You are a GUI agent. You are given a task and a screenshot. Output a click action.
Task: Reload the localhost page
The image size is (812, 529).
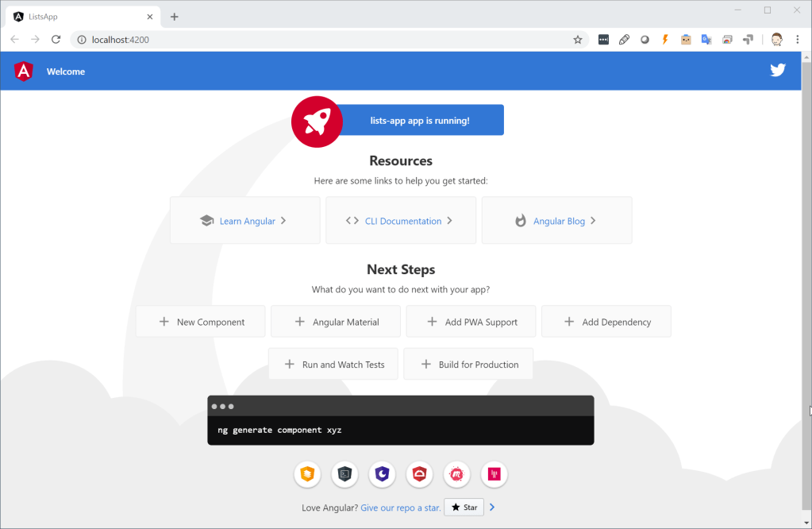coord(56,40)
